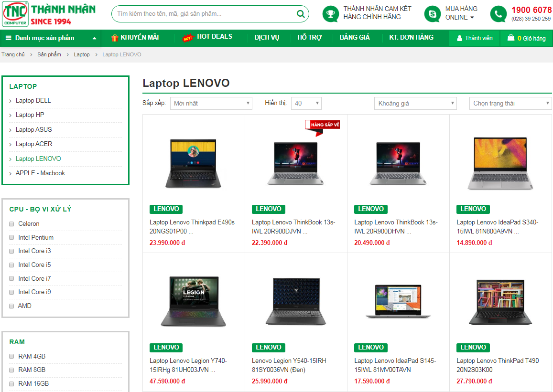Go to Sản phẩm breadcrumb

point(49,54)
